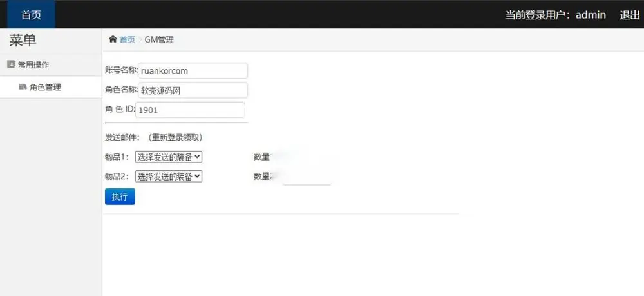Click the 物品1 label
Image resolution: width=644 pixels, height=296 pixels.
pos(117,157)
